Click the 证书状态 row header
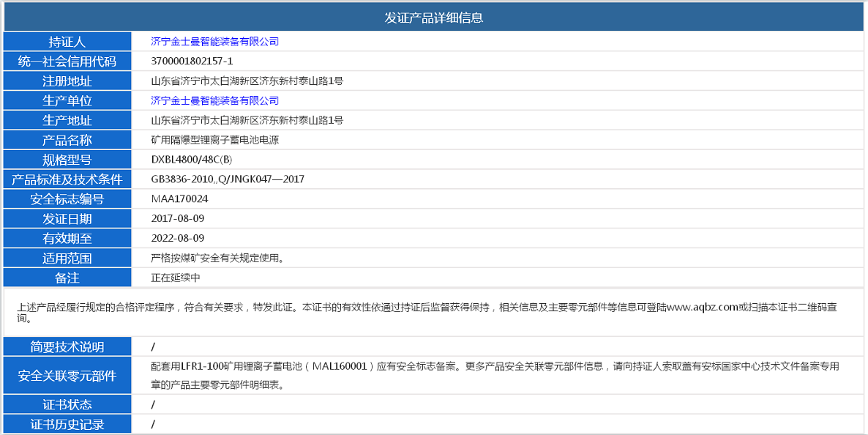The height and width of the screenshot is (435, 868). (67, 404)
